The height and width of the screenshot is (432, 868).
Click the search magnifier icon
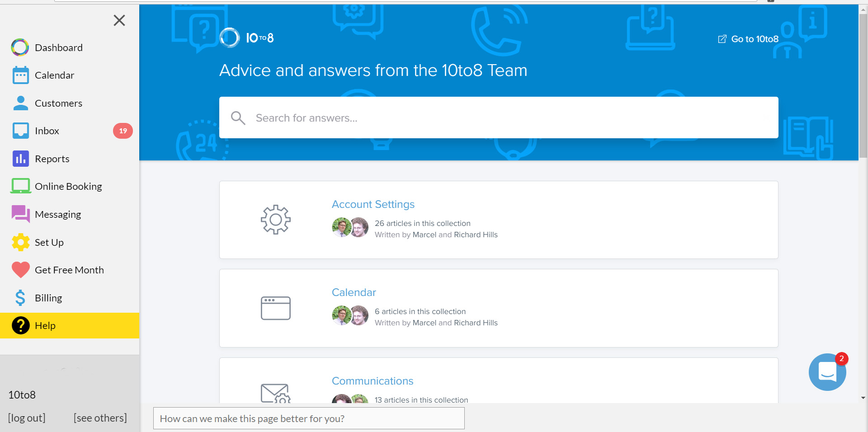(x=238, y=118)
